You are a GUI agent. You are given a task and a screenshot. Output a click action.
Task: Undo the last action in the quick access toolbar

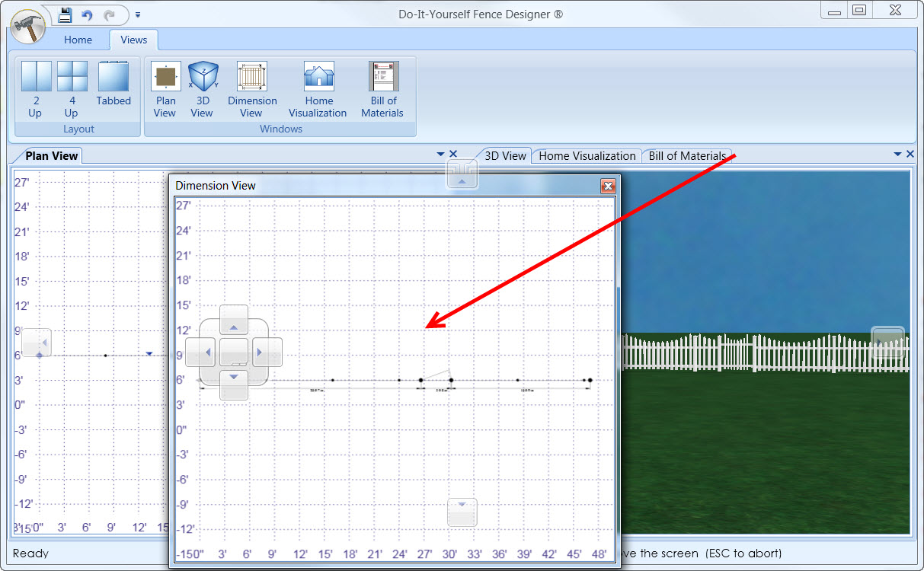(88, 14)
